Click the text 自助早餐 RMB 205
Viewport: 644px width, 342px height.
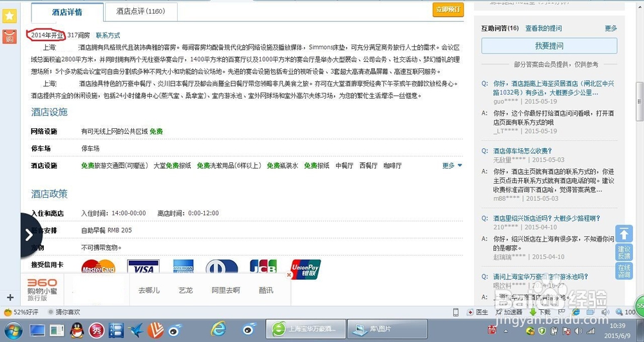pyautogui.click(x=106, y=231)
